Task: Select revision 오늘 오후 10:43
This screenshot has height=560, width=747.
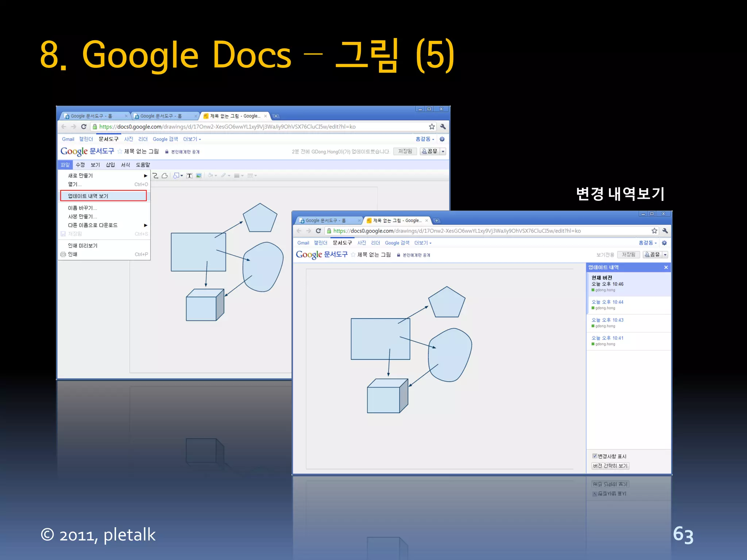Action: coord(628,323)
